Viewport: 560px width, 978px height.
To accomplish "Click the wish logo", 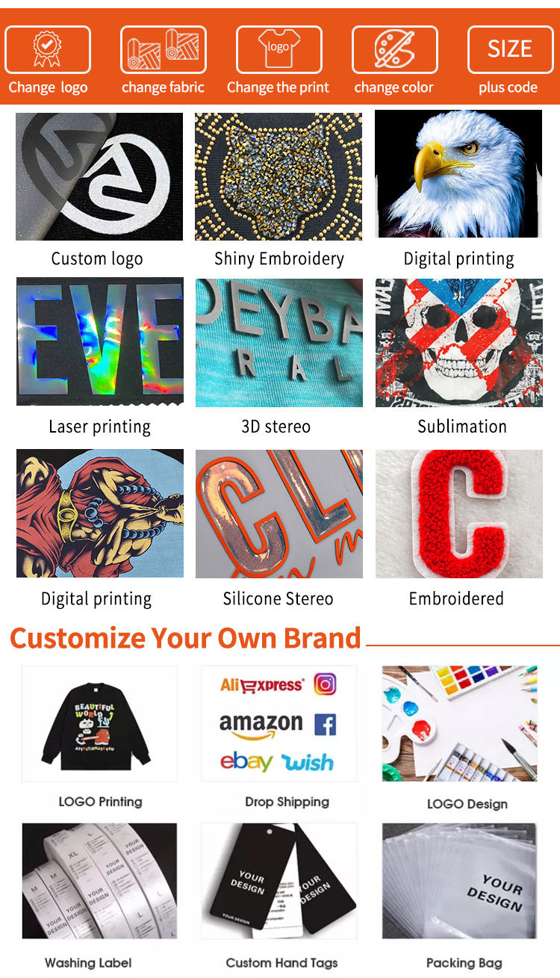I will pos(308,762).
